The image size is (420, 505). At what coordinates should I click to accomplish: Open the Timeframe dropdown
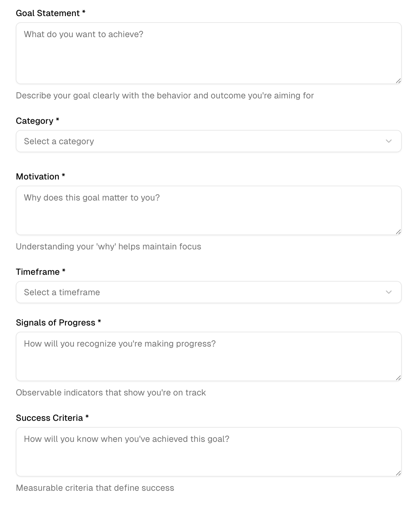pyautogui.click(x=208, y=292)
